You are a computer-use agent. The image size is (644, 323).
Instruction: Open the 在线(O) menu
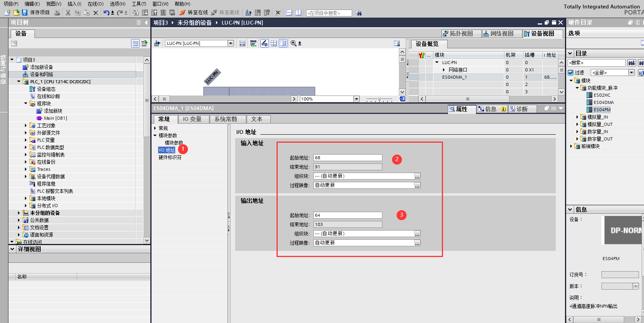[x=95, y=4]
